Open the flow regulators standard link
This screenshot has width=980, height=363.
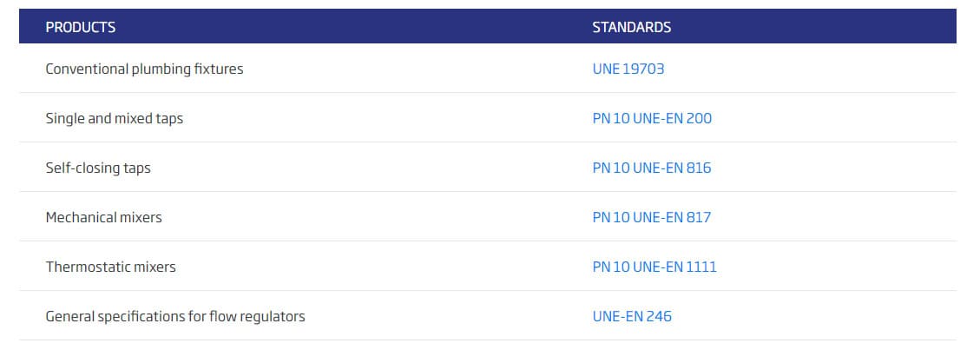pyautogui.click(x=631, y=316)
